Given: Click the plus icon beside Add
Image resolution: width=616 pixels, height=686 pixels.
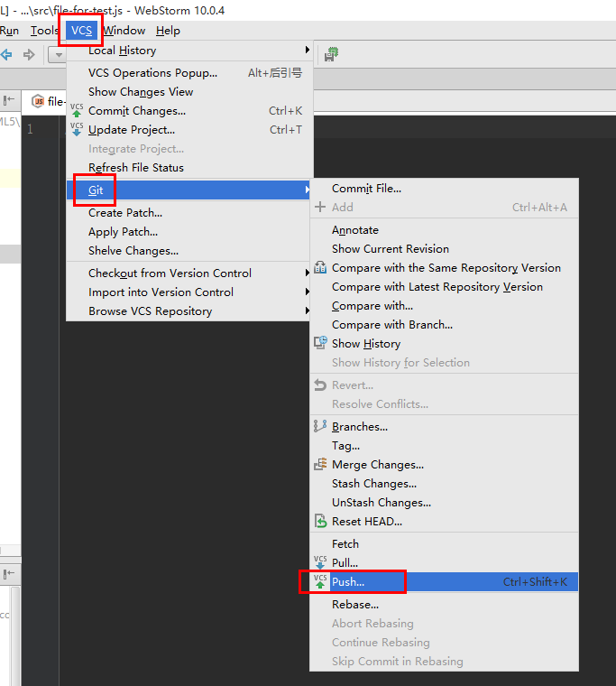Looking at the screenshot, I should (320, 207).
